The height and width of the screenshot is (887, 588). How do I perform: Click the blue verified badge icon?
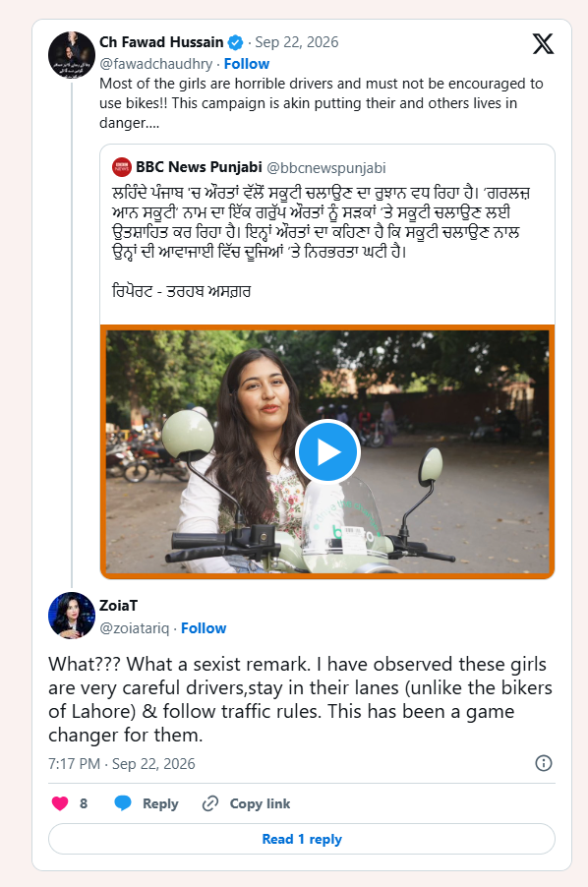pyautogui.click(x=235, y=42)
